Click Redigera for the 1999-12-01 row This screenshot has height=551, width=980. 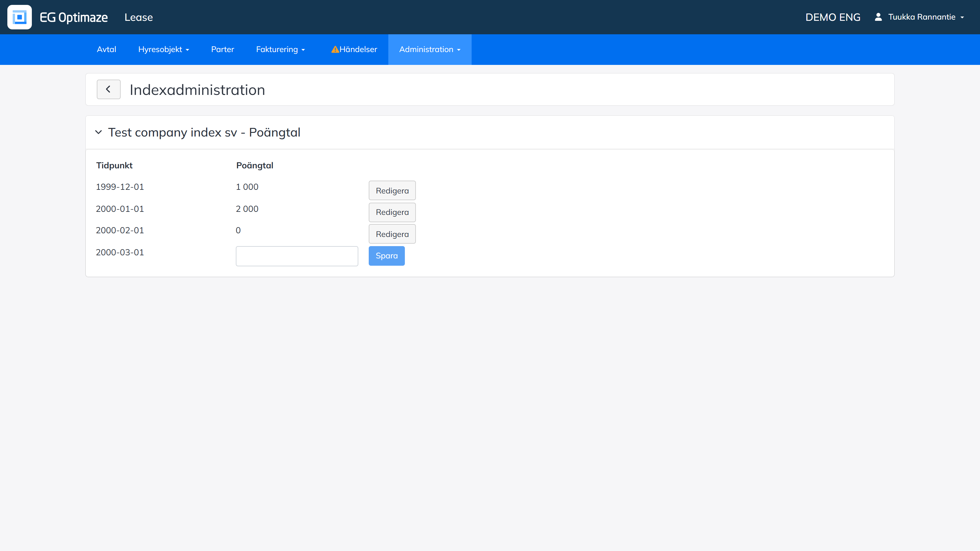pos(392,190)
